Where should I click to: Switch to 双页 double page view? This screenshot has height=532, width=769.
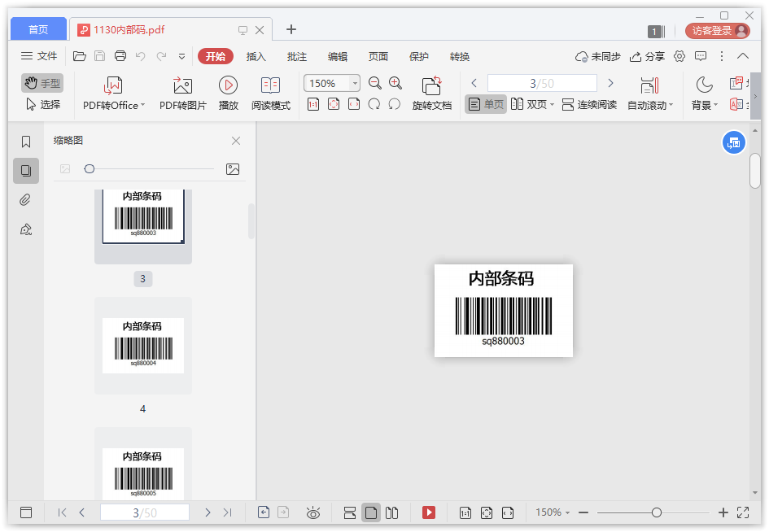tap(532, 104)
